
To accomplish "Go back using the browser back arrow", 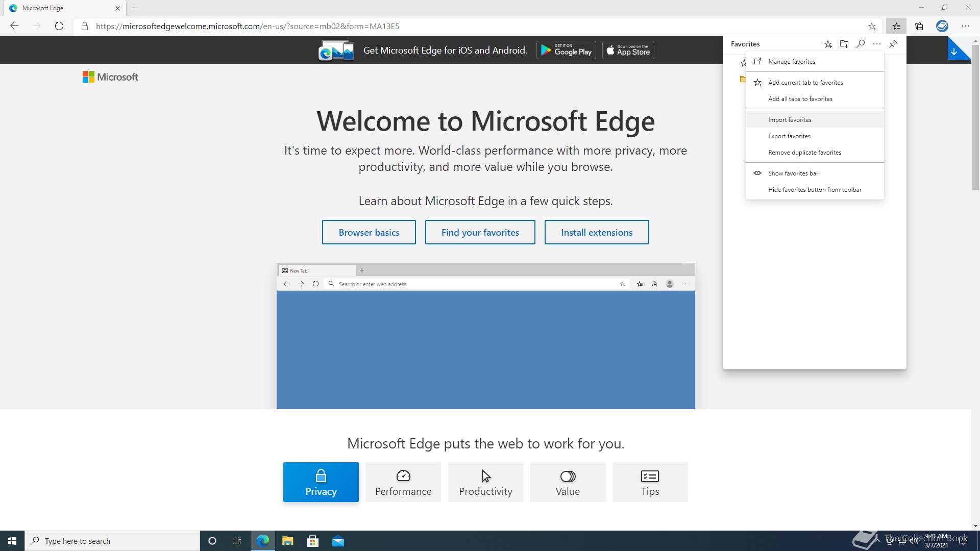I will (x=14, y=26).
